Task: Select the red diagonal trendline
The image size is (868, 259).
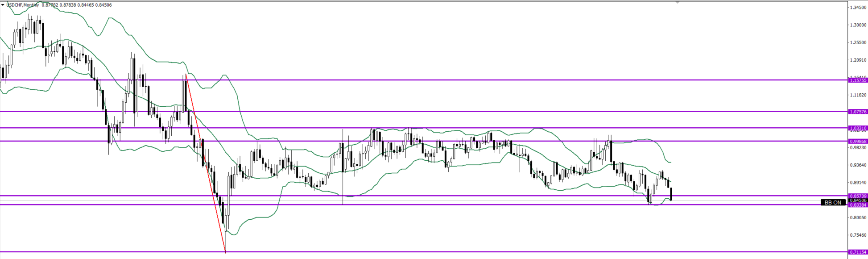Action: point(206,164)
